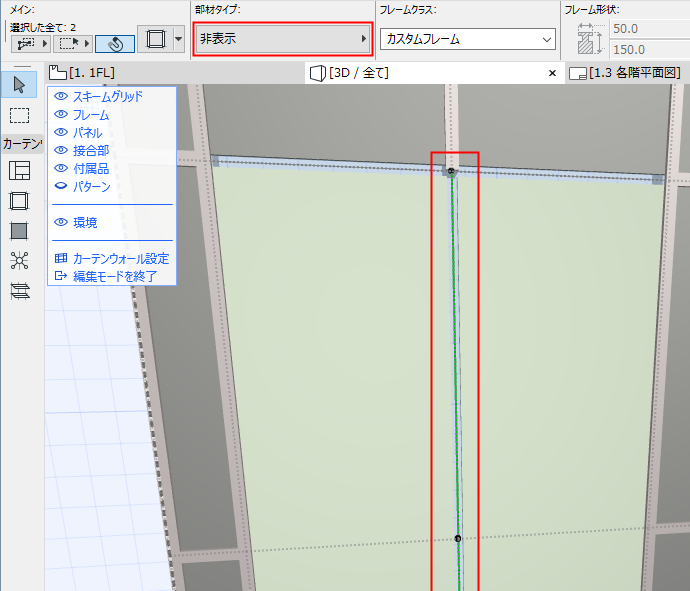Open the カスタムフレーム frame class dropdown
The width and height of the screenshot is (690, 591).
(x=468, y=40)
